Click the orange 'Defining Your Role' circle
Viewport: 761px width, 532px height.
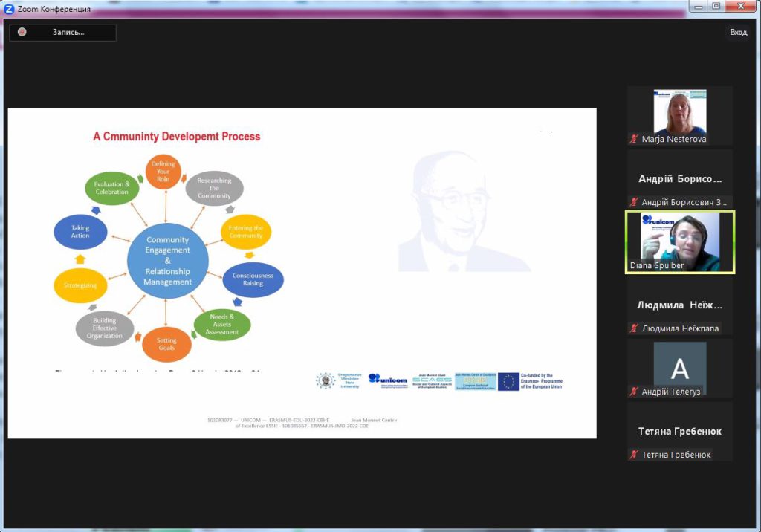click(163, 171)
